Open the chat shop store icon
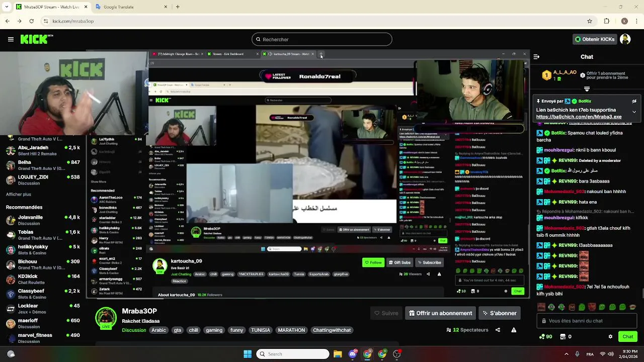The image size is (644, 362). pyautogui.click(x=562, y=336)
